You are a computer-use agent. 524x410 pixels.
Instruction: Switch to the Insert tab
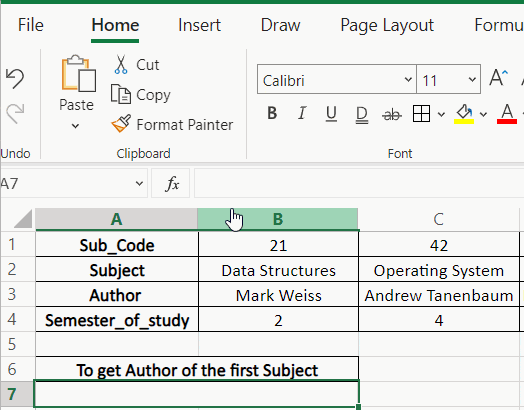[200, 25]
